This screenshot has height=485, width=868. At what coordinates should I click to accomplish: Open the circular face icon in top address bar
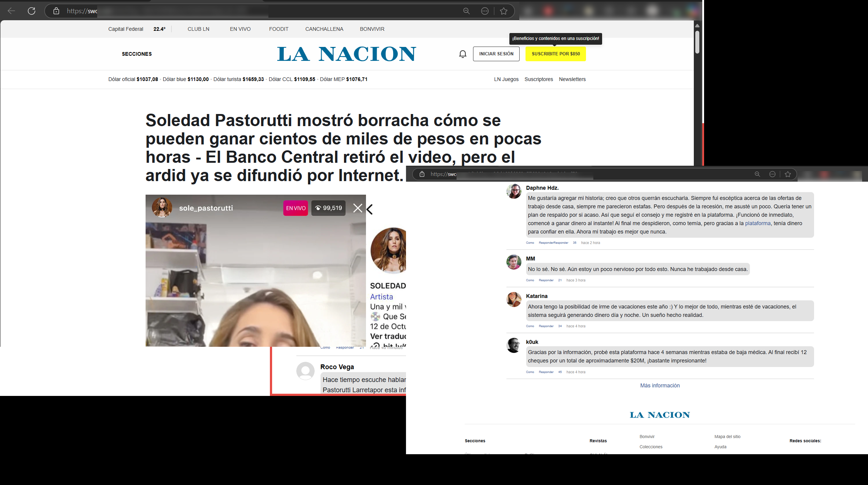[485, 11]
